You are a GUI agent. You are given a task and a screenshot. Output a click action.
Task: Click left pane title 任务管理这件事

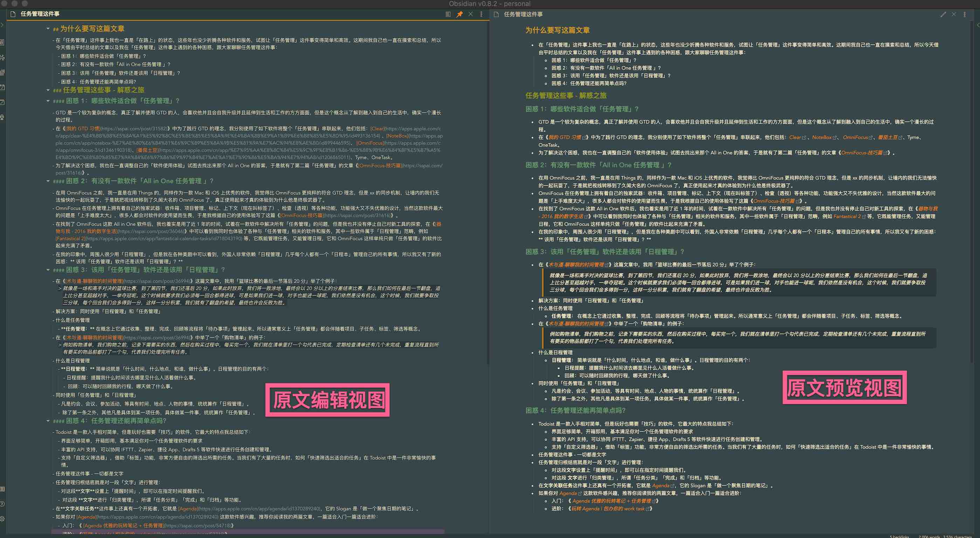coord(40,14)
